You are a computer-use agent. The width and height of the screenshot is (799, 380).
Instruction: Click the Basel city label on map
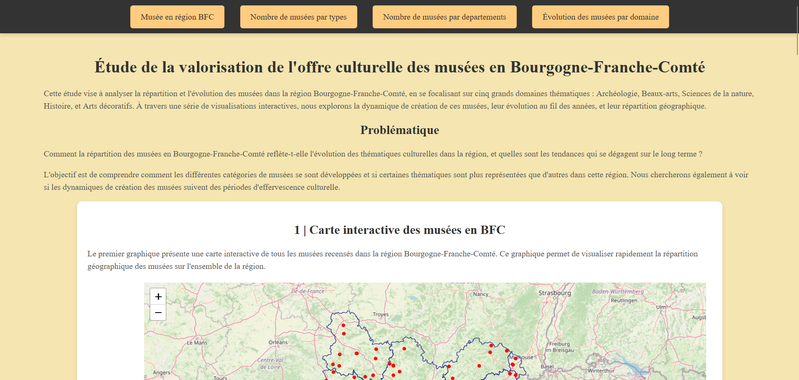click(547, 366)
